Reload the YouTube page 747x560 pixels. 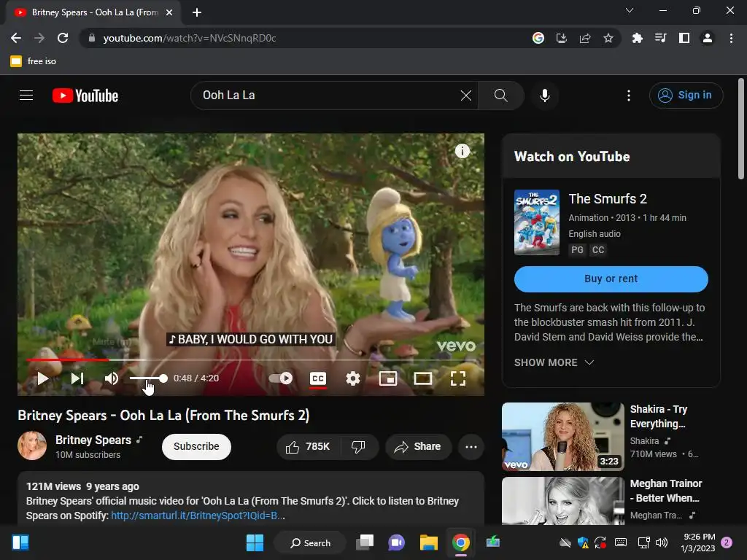63,38
